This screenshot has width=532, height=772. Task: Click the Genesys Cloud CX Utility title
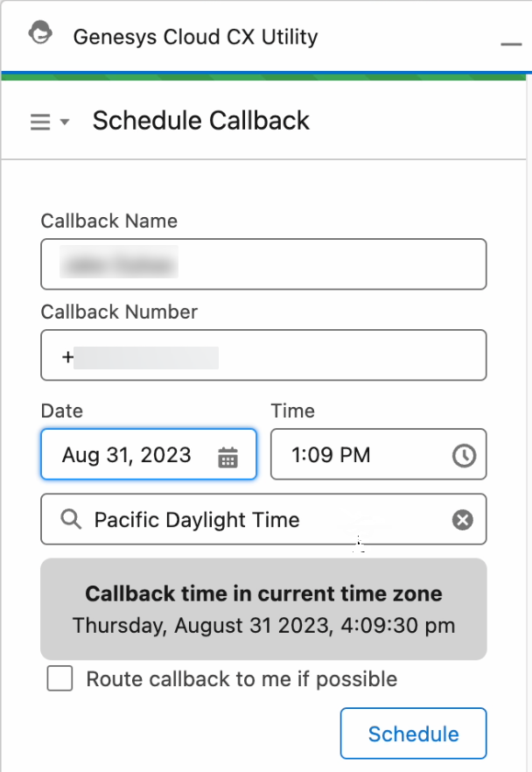click(x=195, y=37)
